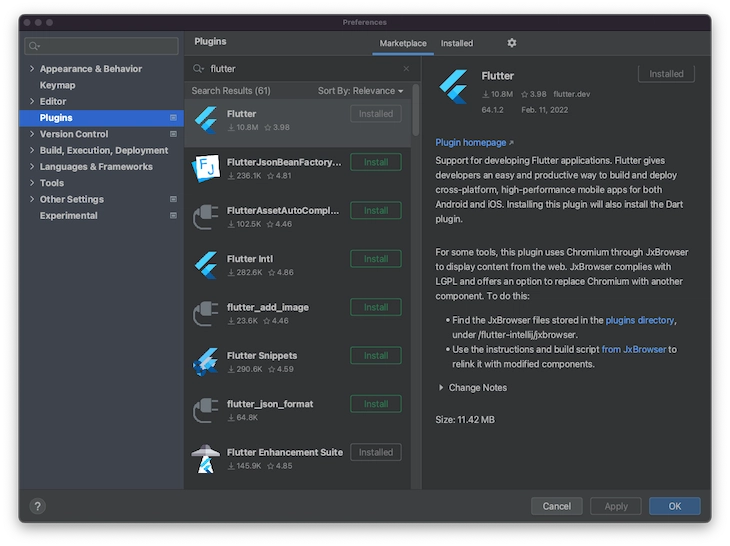Viewport: 730px width, 546px height.
Task: Expand Appearance & Behavior settings
Action: [32, 69]
